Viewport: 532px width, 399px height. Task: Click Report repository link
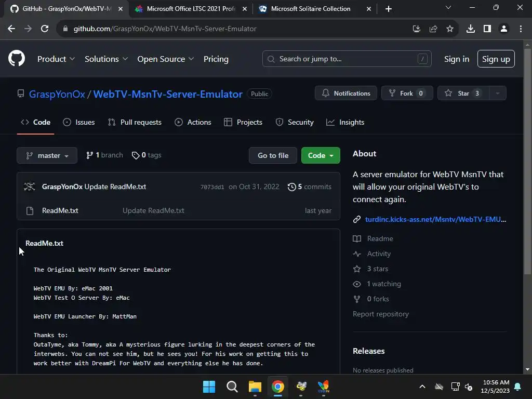381,314
